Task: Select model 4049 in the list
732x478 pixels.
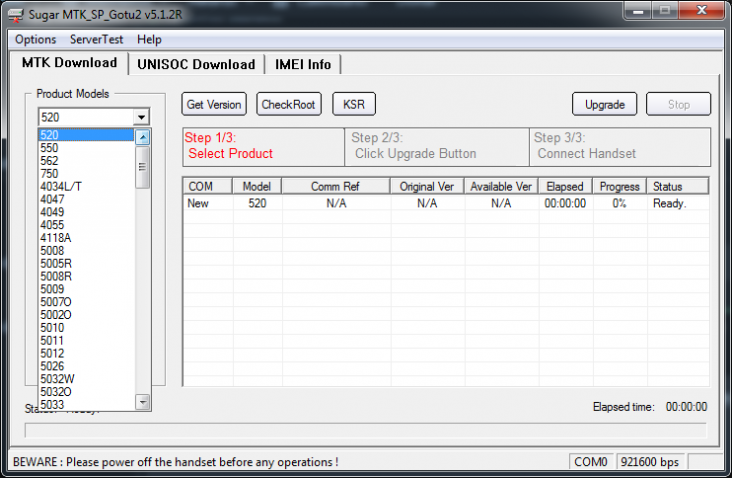Action: click(x=86, y=212)
